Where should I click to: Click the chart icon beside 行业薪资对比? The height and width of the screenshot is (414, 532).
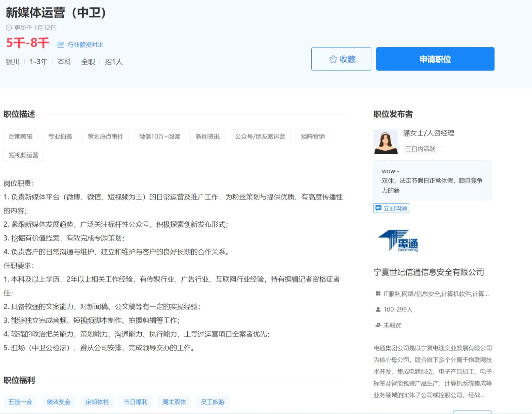(x=61, y=45)
